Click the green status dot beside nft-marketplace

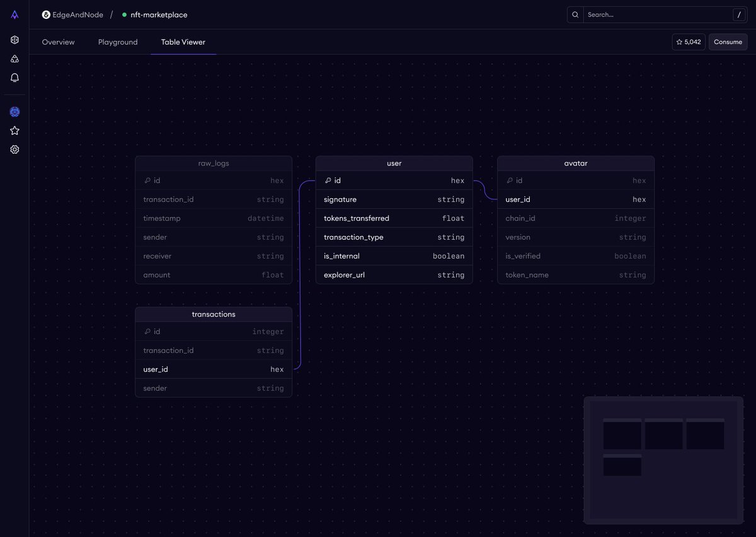(124, 14)
